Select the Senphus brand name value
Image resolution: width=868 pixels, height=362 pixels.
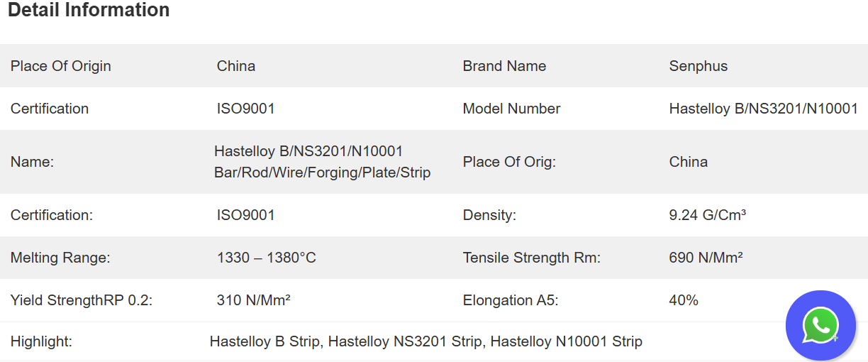[x=699, y=66]
